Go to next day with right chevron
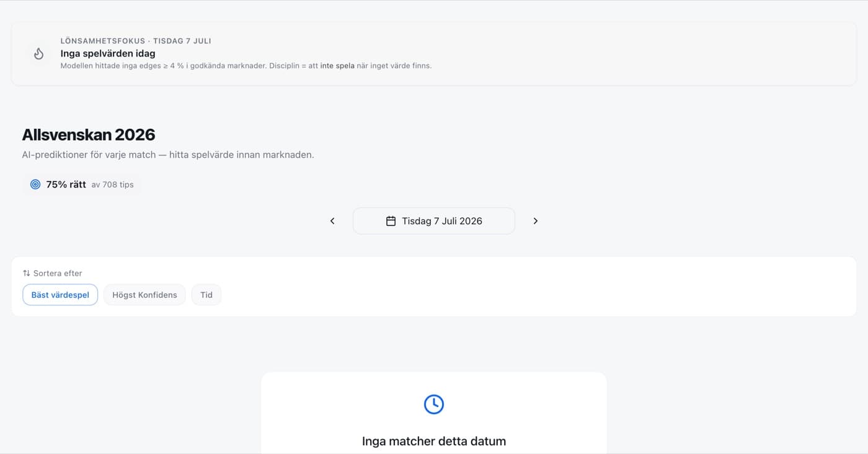This screenshot has height=454, width=868. click(x=536, y=221)
